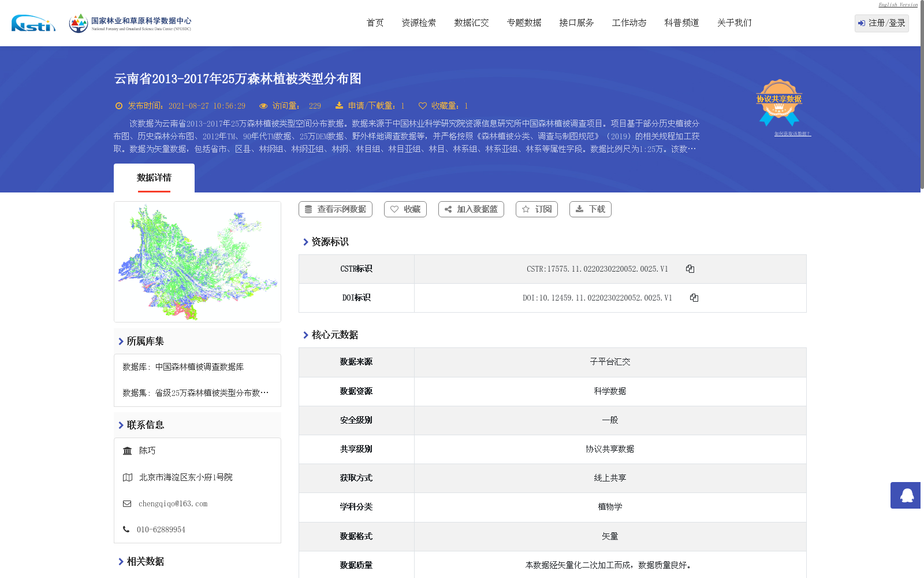The width and height of the screenshot is (924, 578).
Task: Expand the 核心元数据 section
Action: 330,335
